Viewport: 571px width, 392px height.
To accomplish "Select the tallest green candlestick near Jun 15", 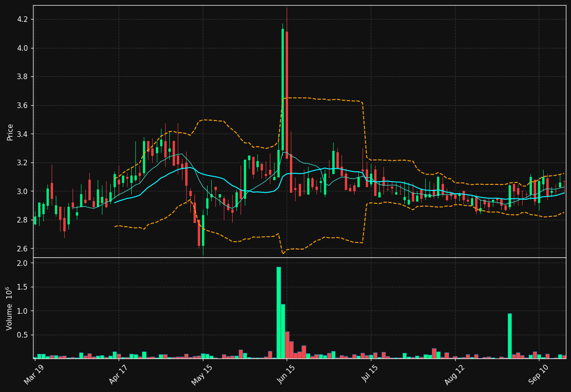I will click(282, 89).
